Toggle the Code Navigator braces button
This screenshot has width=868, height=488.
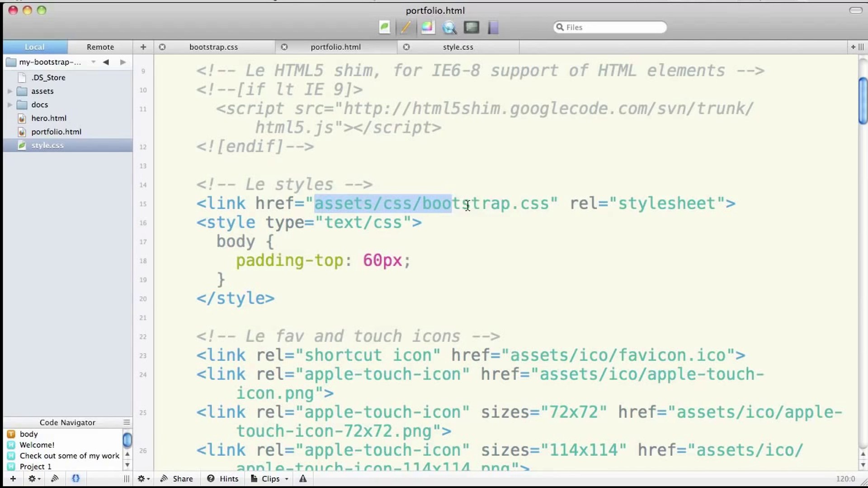click(x=75, y=479)
